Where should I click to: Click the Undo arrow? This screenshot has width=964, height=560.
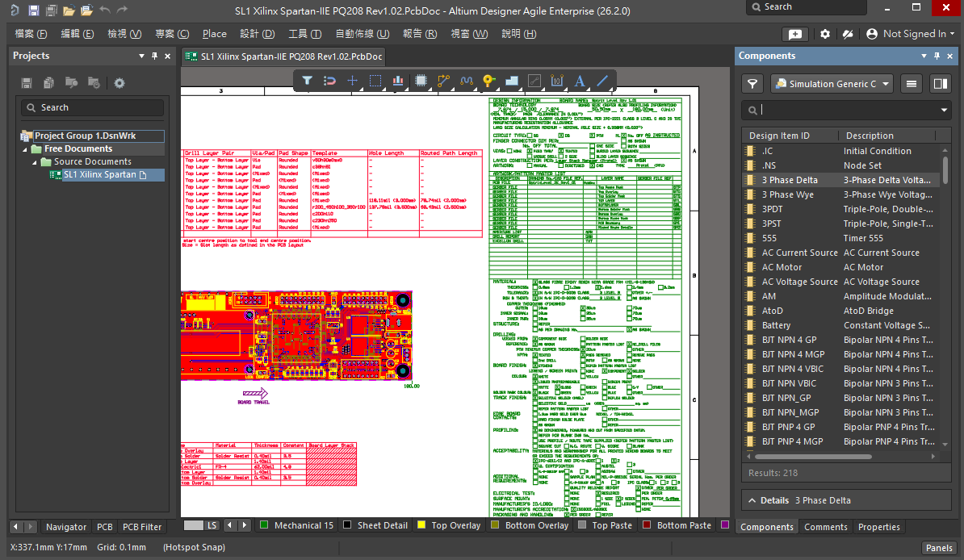(105, 10)
